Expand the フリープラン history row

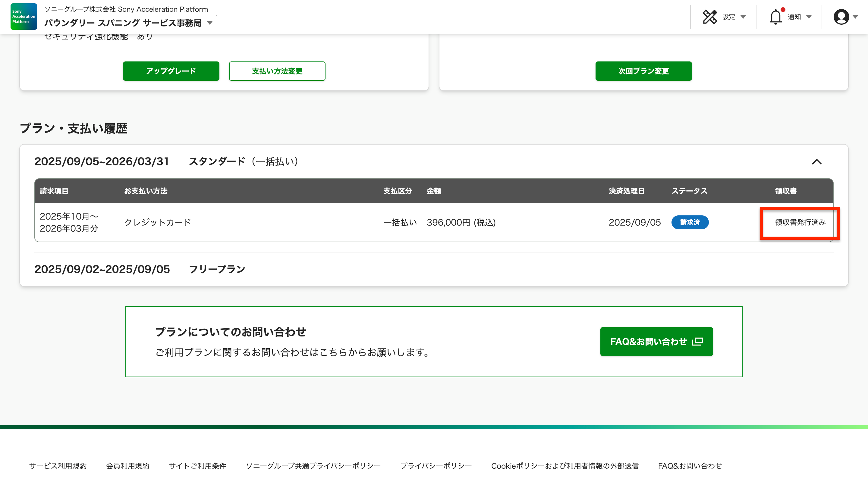[x=217, y=269]
